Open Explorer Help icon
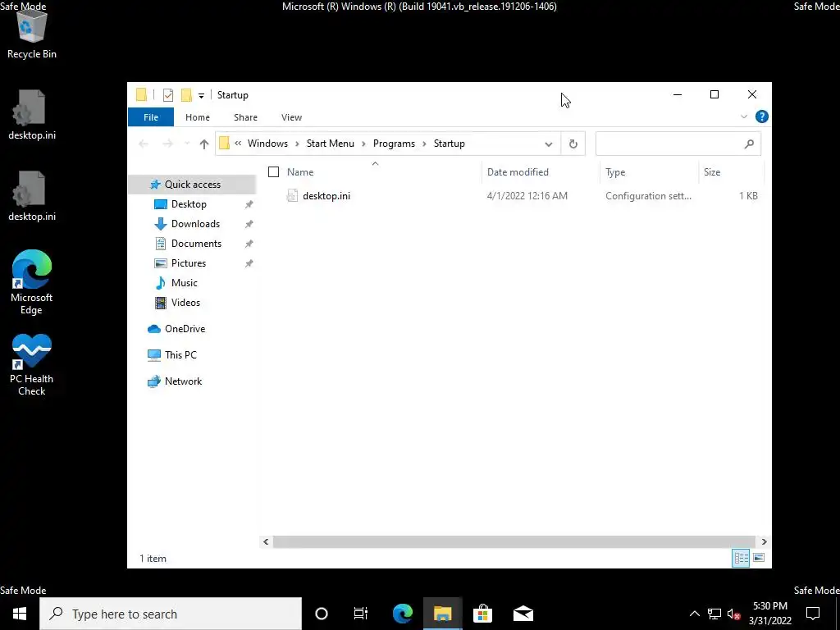The width and height of the screenshot is (840, 630). click(761, 116)
